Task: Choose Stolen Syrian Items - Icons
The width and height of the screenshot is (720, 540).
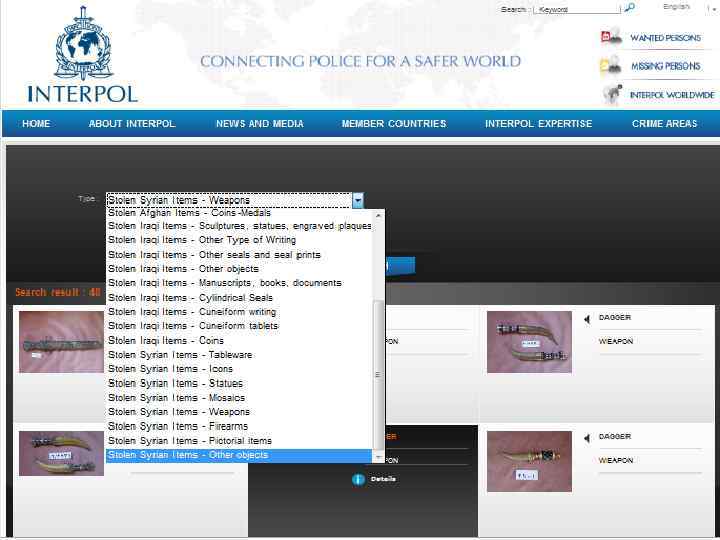Action: (239, 369)
